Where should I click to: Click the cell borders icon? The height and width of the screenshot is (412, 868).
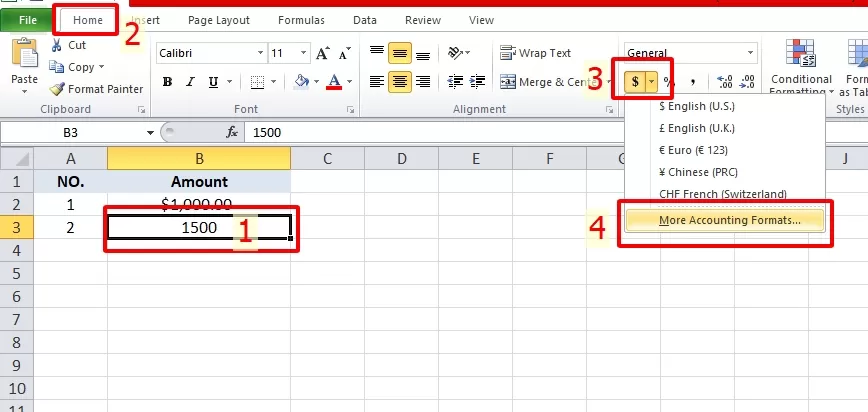257,83
